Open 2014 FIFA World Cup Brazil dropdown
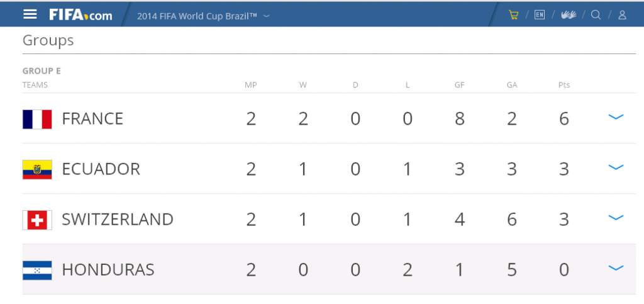The height and width of the screenshot is (304, 644). point(203,16)
